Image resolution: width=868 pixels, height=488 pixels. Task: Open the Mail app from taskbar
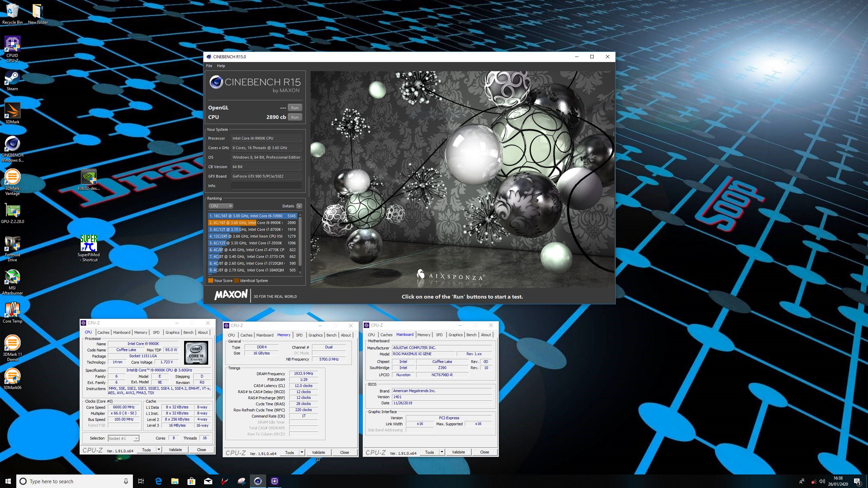pyautogui.click(x=208, y=481)
